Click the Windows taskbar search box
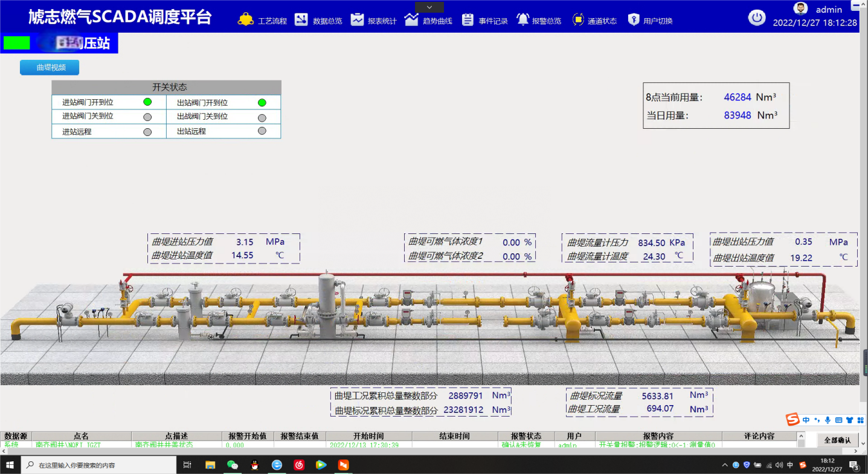The width and height of the screenshot is (868, 474). pyautogui.click(x=98, y=465)
